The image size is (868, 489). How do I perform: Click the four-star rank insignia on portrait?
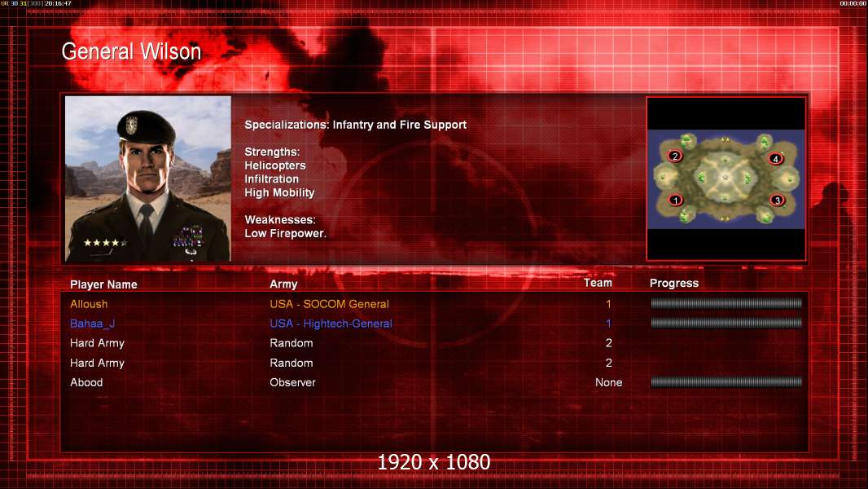[x=105, y=243]
